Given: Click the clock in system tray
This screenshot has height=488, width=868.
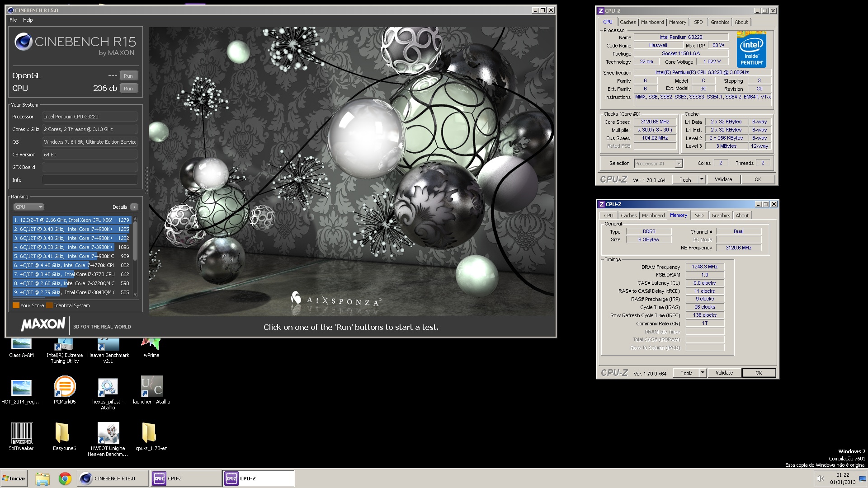Looking at the screenshot, I should 843,479.
